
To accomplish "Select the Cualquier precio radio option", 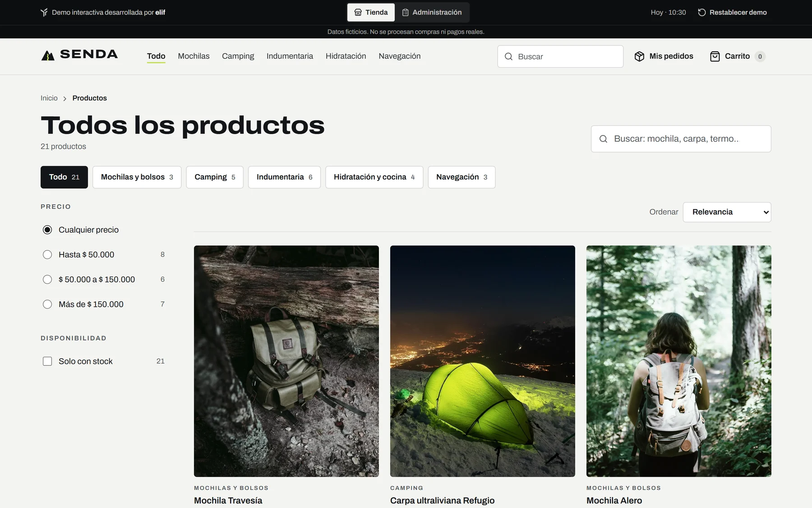I will (x=47, y=230).
